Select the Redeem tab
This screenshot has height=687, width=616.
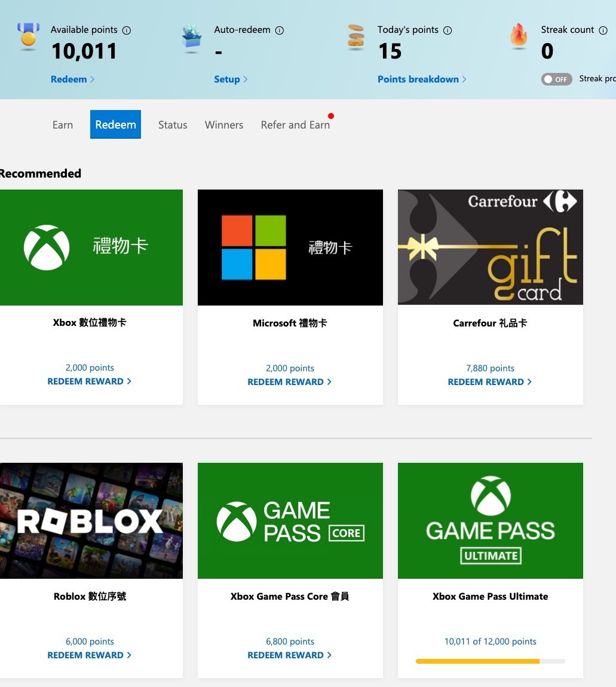[x=115, y=124]
